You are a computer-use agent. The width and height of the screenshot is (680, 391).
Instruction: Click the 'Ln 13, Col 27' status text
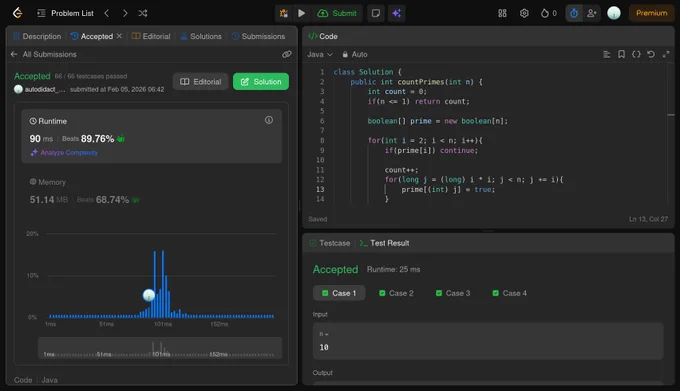[x=648, y=219]
